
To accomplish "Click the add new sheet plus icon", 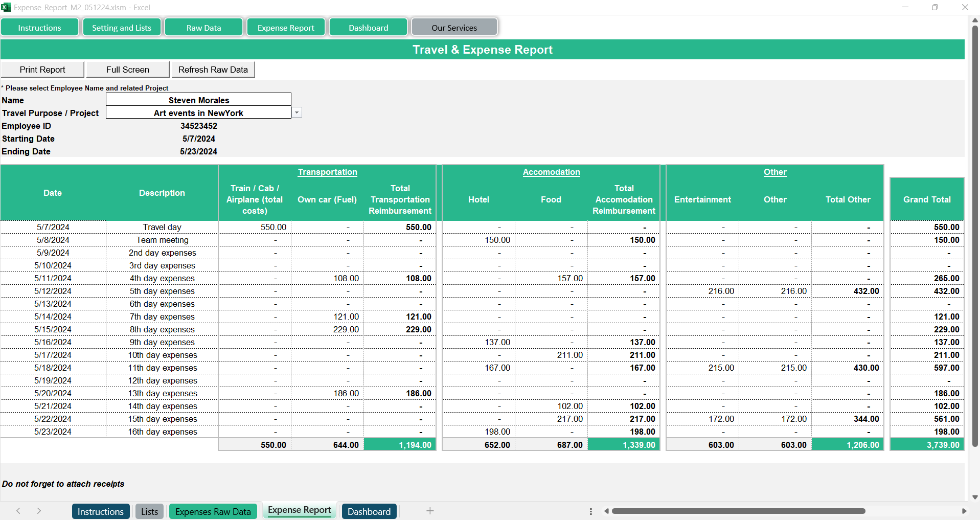I will coord(430,511).
